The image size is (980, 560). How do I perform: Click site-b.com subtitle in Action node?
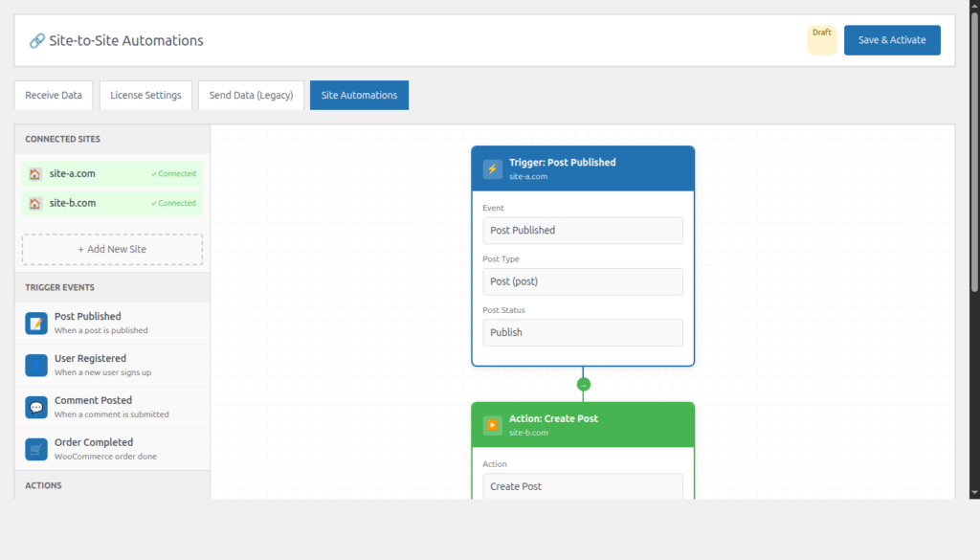(528, 433)
